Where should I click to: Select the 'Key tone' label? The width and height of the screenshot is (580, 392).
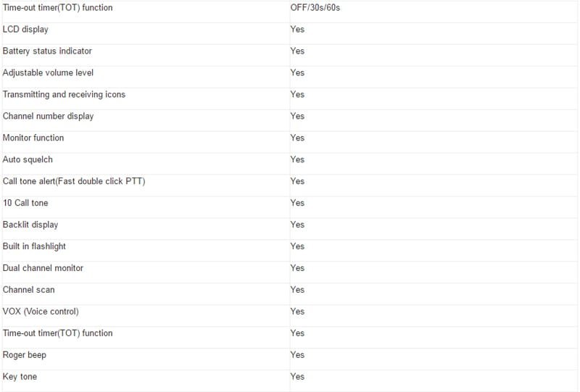[x=20, y=377]
